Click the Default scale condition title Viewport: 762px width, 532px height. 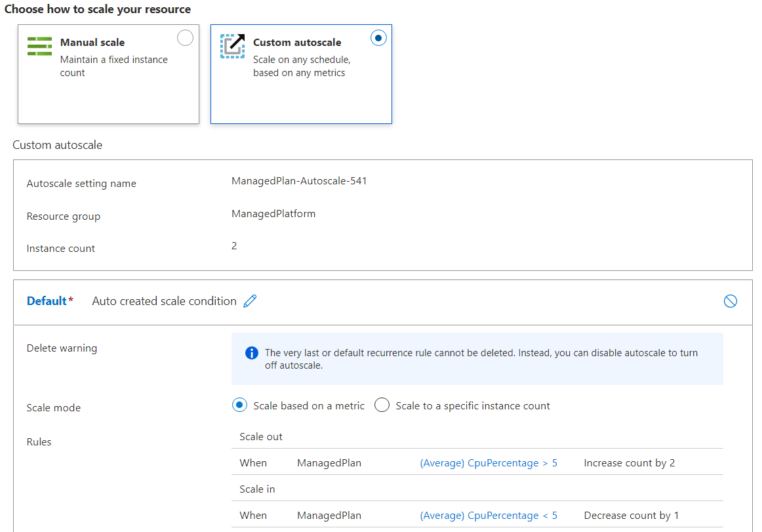point(47,301)
